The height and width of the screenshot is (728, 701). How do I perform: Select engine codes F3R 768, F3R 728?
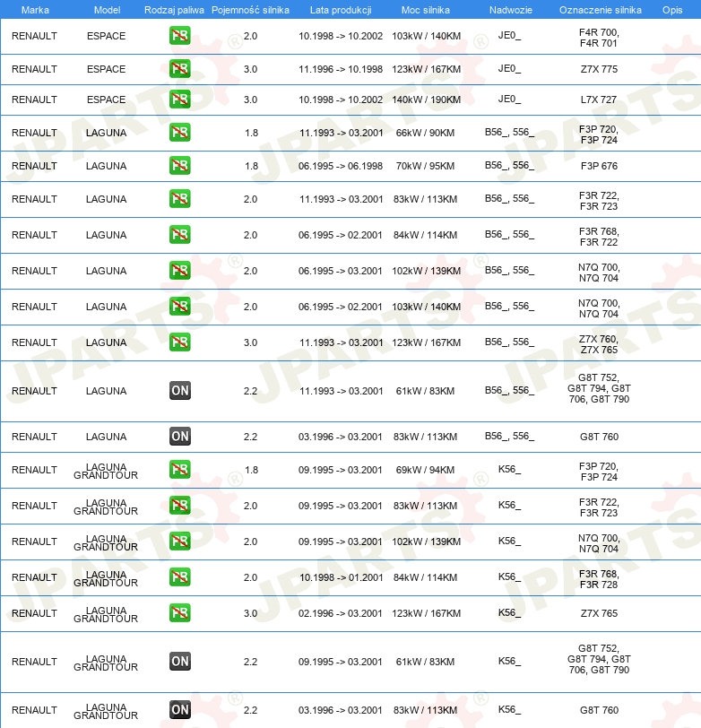point(599,579)
